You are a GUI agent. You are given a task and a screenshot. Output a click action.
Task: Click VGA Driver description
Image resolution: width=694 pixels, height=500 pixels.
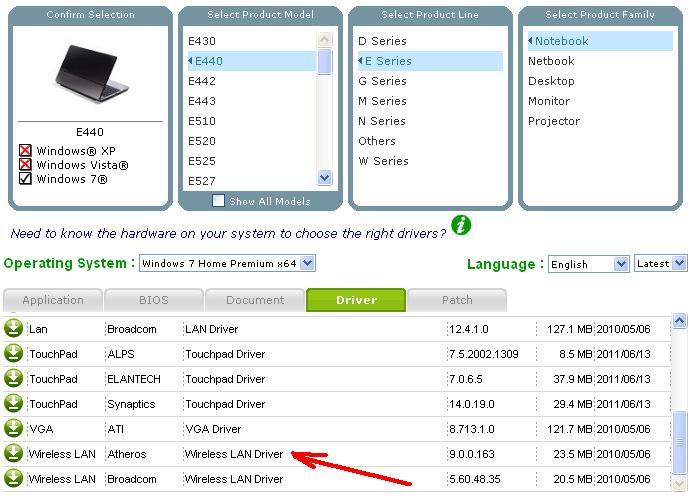(x=213, y=429)
